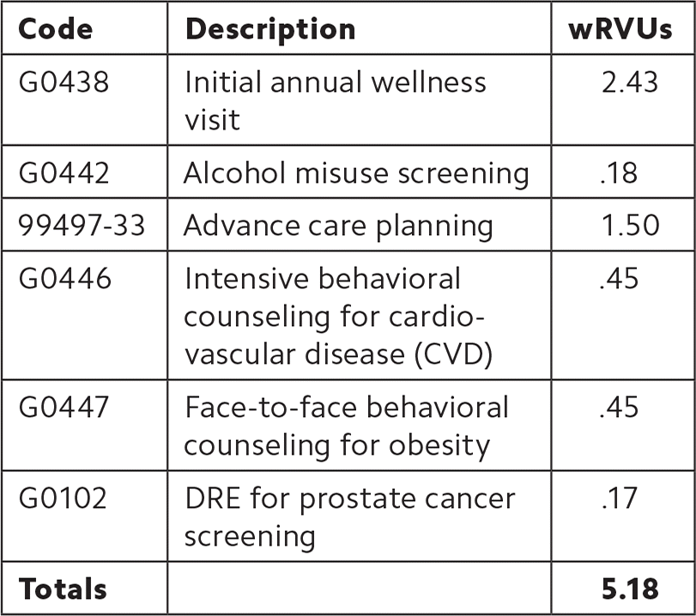This screenshot has width=696, height=616.
Task: Click the .18 wRVU value
Action: (619, 173)
